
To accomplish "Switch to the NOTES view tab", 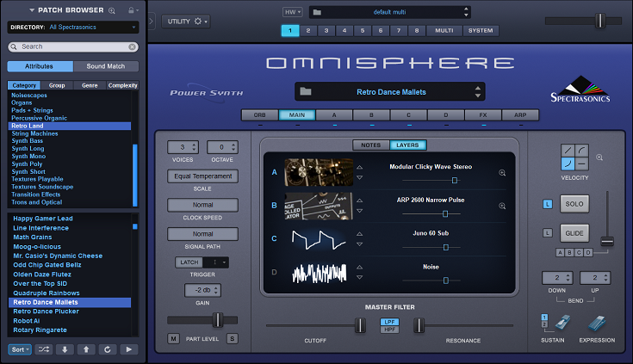I will (371, 145).
